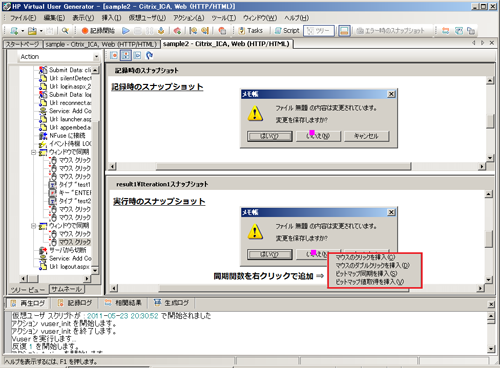Click first snapshot view icon above snapshot pane
The height and width of the screenshot is (368, 500).
[x=114, y=55]
